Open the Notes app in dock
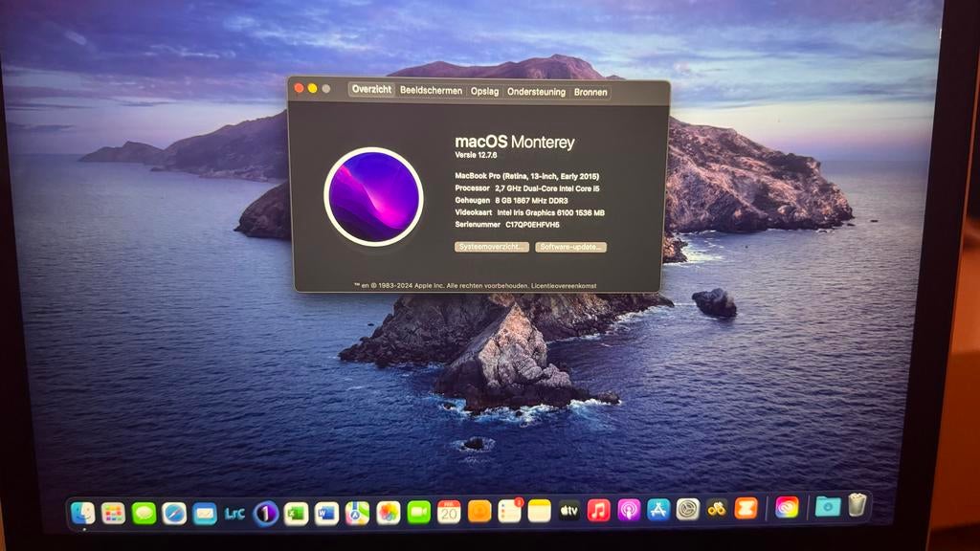Screen dimensions: 980x551 coord(540,511)
